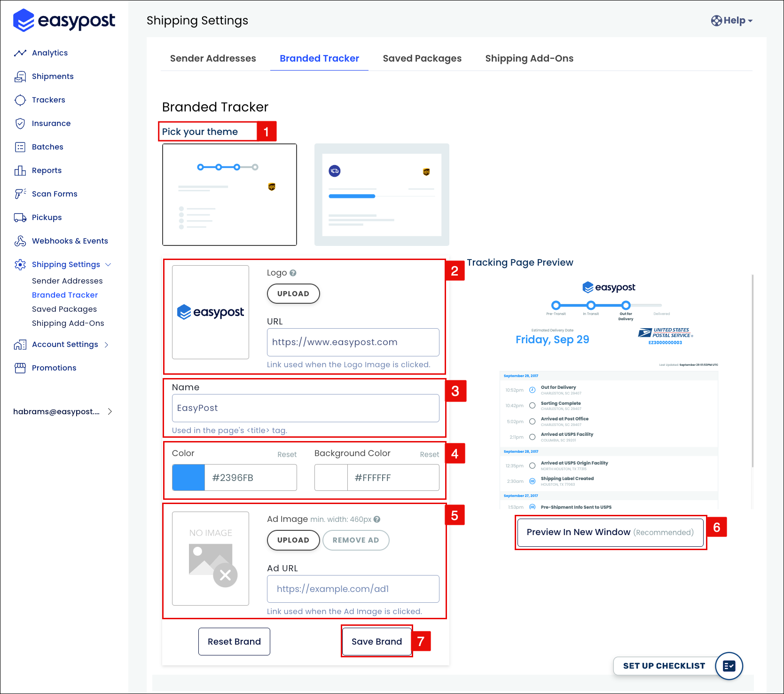Open the Analytics icon in sidebar
The image size is (784, 694).
coord(20,53)
